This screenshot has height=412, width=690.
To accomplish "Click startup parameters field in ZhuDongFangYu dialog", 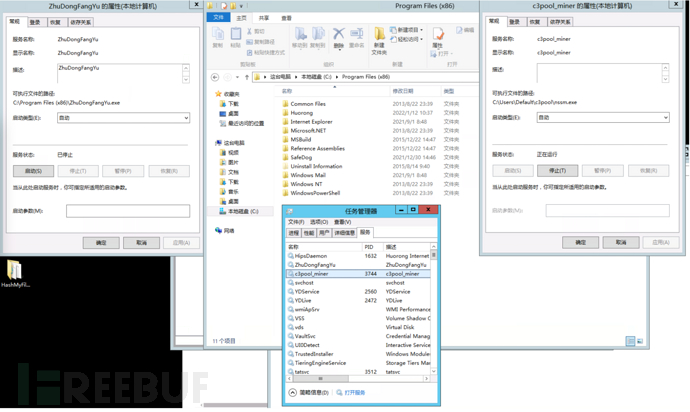I will (127, 211).
